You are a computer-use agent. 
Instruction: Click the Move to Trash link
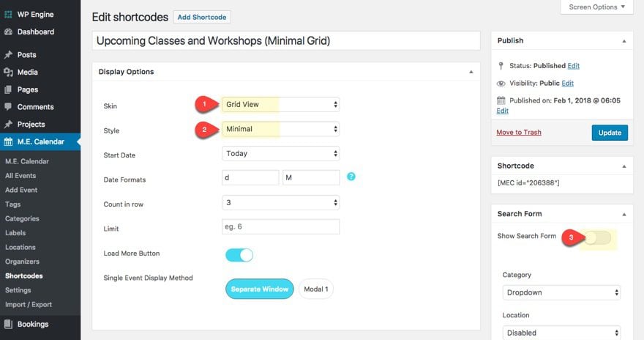coord(519,133)
